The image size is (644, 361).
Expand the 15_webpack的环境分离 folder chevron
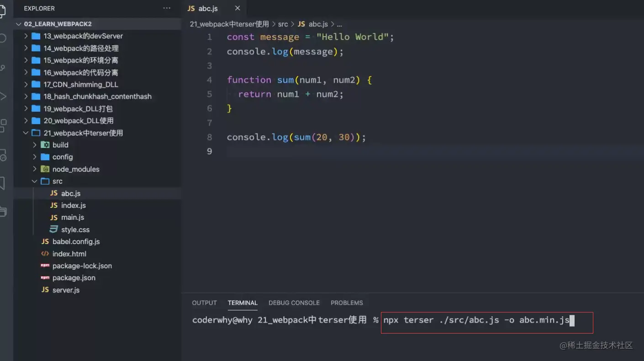pos(26,60)
